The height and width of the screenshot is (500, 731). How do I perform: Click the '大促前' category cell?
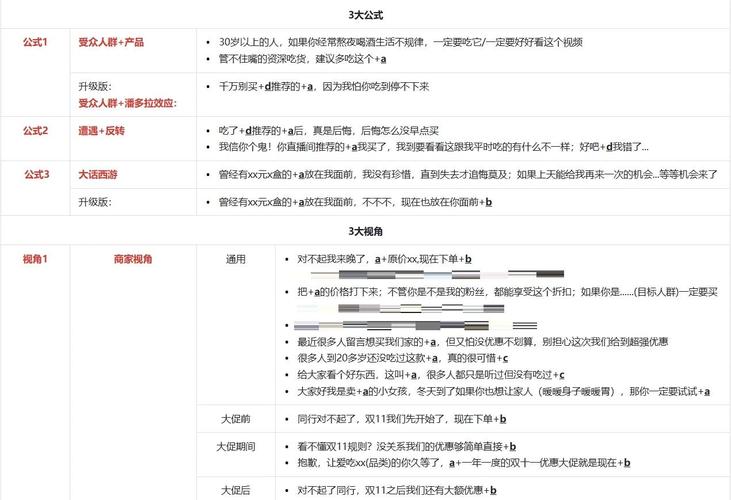(x=236, y=419)
